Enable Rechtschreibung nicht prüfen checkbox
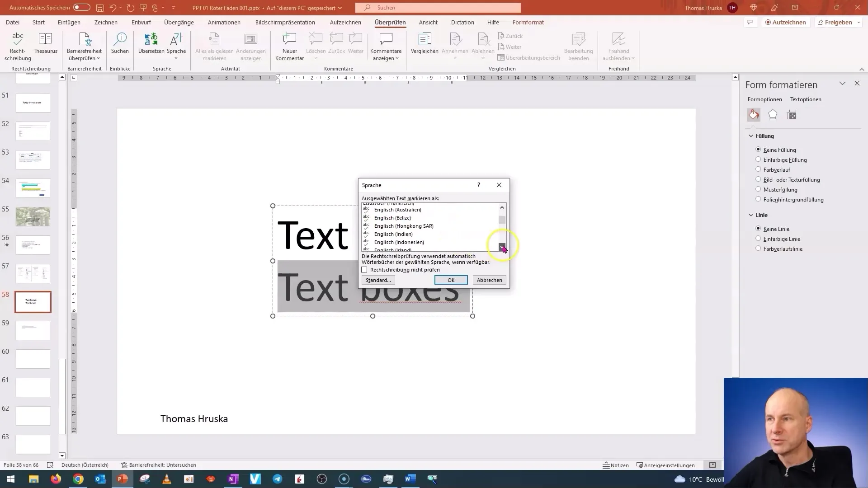Image resolution: width=868 pixels, height=488 pixels. point(364,270)
